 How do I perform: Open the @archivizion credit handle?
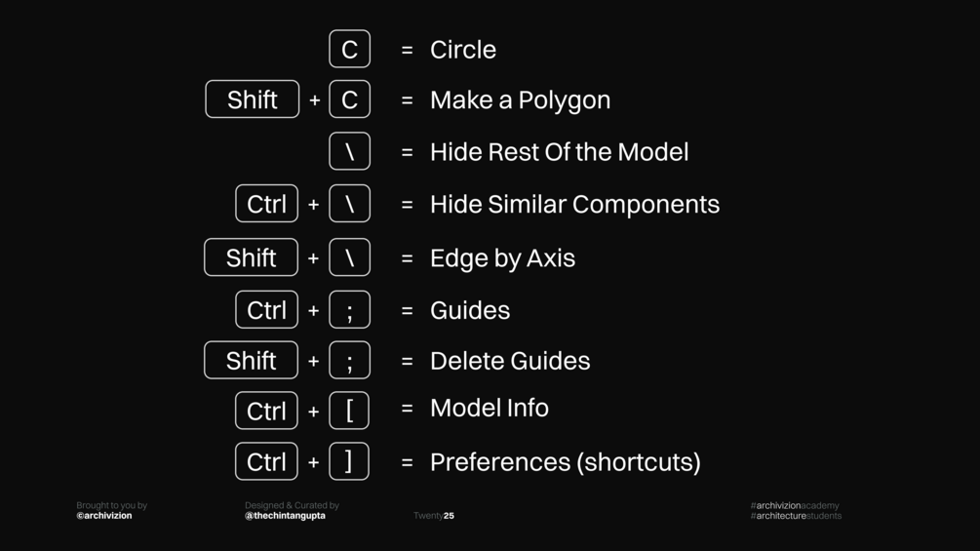pyautogui.click(x=104, y=516)
